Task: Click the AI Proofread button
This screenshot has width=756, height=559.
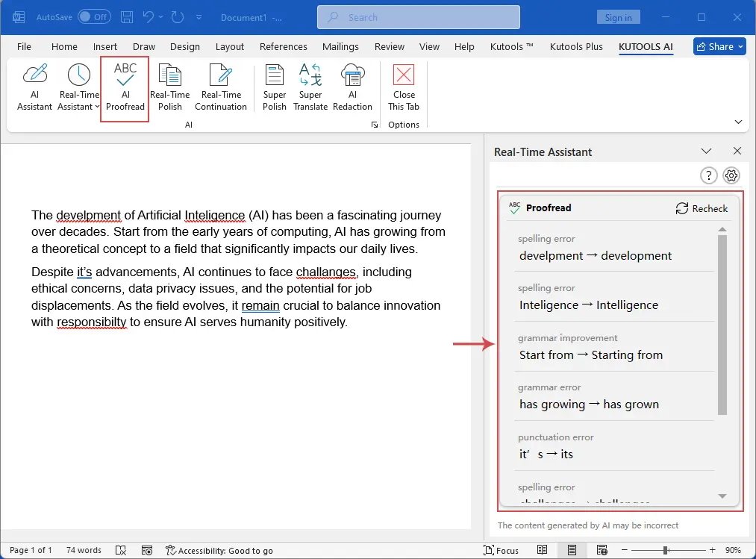Action: click(x=125, y=87)
